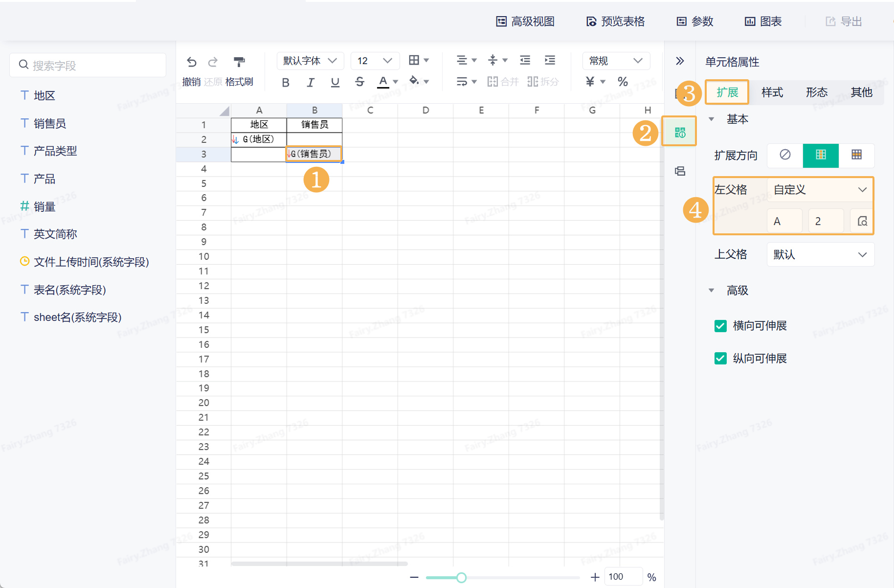Open the border style dropdown arrow
The height and width of the screenshot is (588, 894).
click(426, 60)
